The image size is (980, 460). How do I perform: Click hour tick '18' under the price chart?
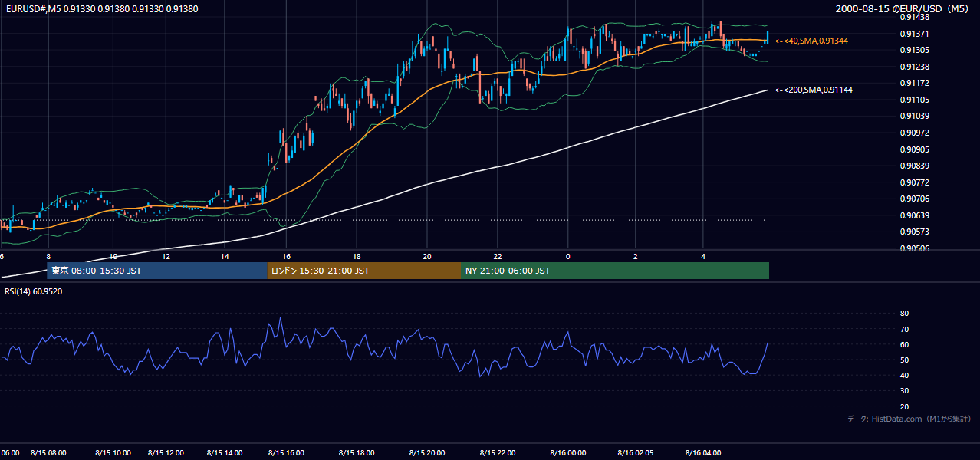[357, 257]
